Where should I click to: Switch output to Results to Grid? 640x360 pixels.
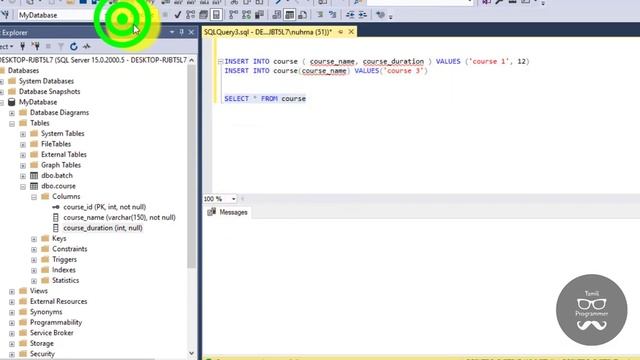(289, 15)
